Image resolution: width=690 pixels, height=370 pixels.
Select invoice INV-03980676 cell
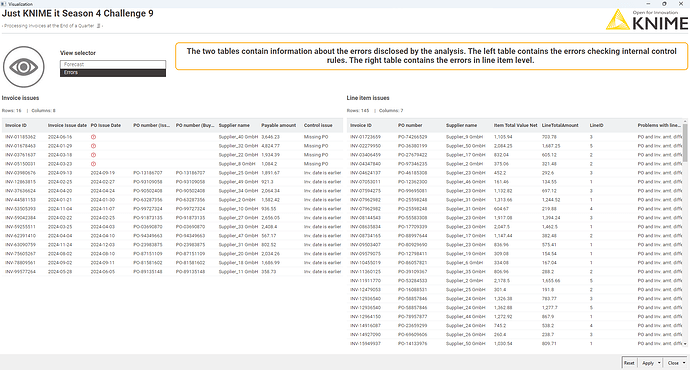(20, 173)
